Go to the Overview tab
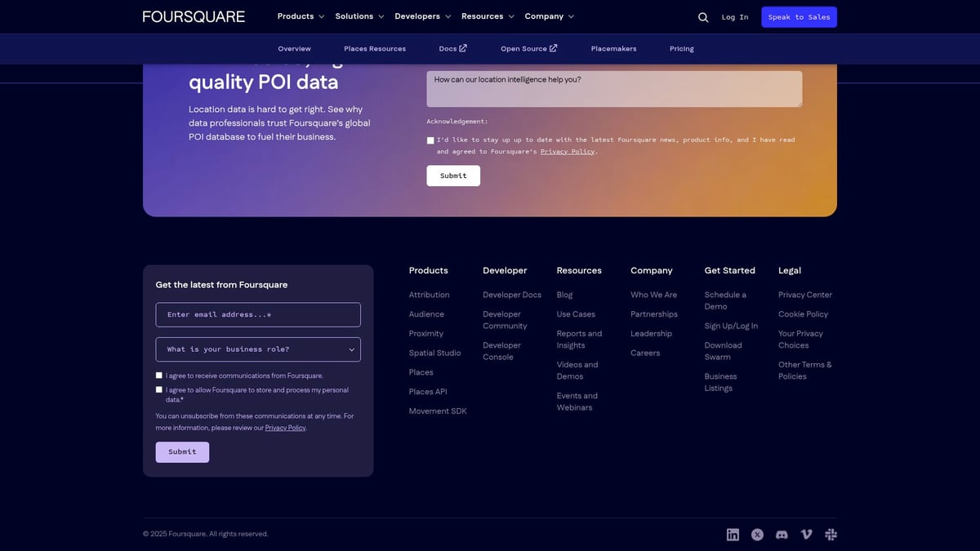 [294, 49]
